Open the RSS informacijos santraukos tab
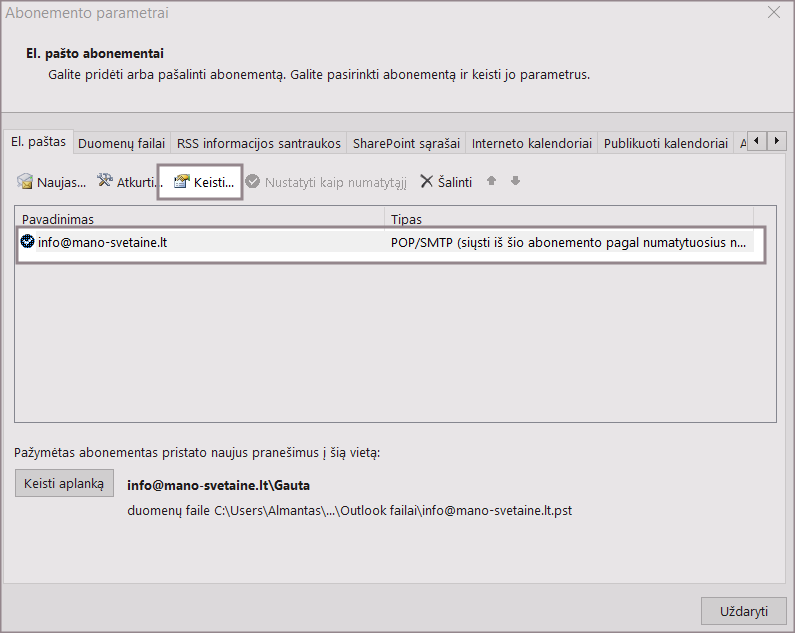This screenshot has height=633, width=795. click(x=258, y=143)
